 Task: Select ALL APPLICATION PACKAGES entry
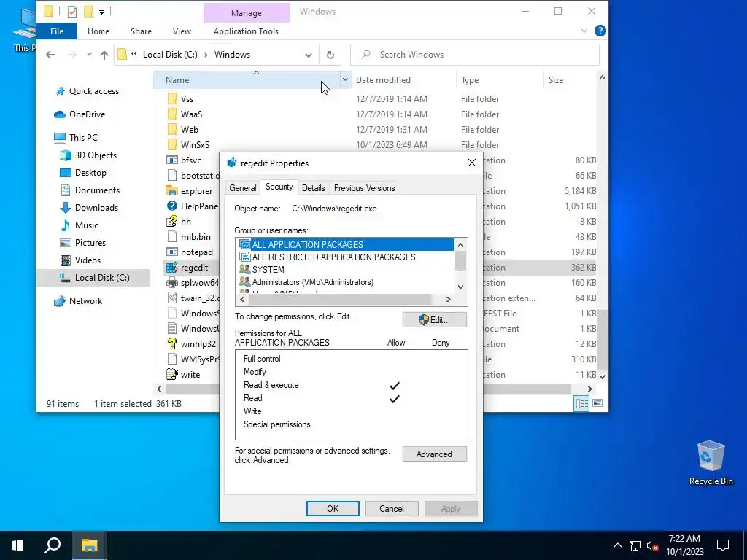[x=347, y=245]
